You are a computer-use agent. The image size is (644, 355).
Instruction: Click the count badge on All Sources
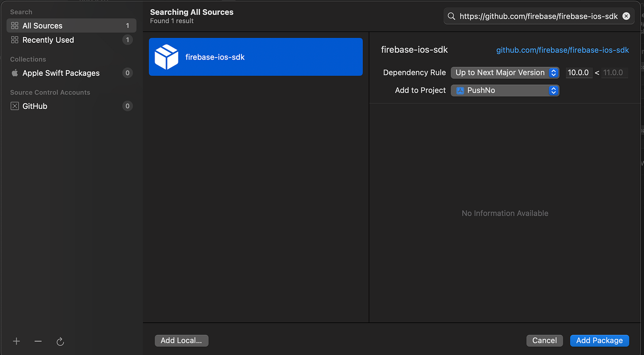tap(128, 26)
